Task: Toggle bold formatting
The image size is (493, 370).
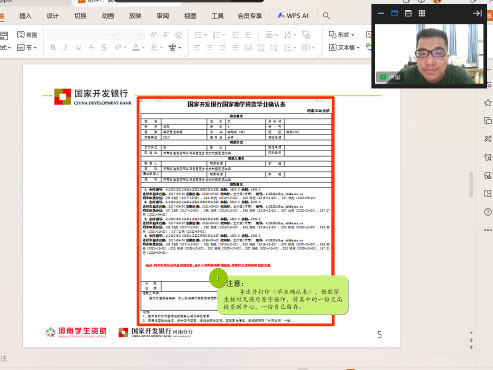Action: [53, 48]
